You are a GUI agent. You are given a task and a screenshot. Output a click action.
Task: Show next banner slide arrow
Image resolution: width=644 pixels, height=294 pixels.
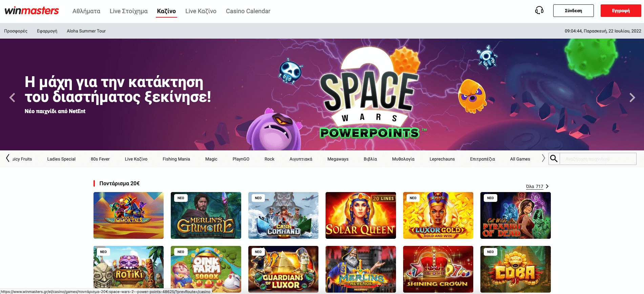click(632, 98)
